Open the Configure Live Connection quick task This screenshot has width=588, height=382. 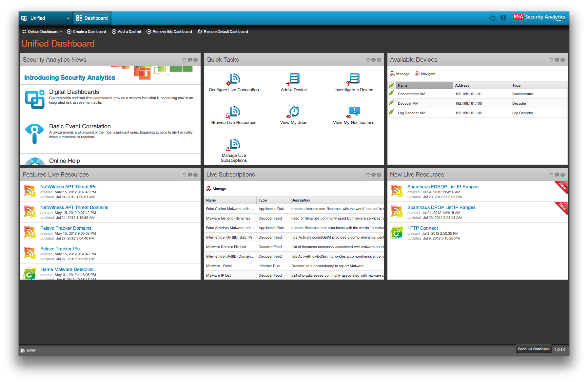[x=234, y=79]
